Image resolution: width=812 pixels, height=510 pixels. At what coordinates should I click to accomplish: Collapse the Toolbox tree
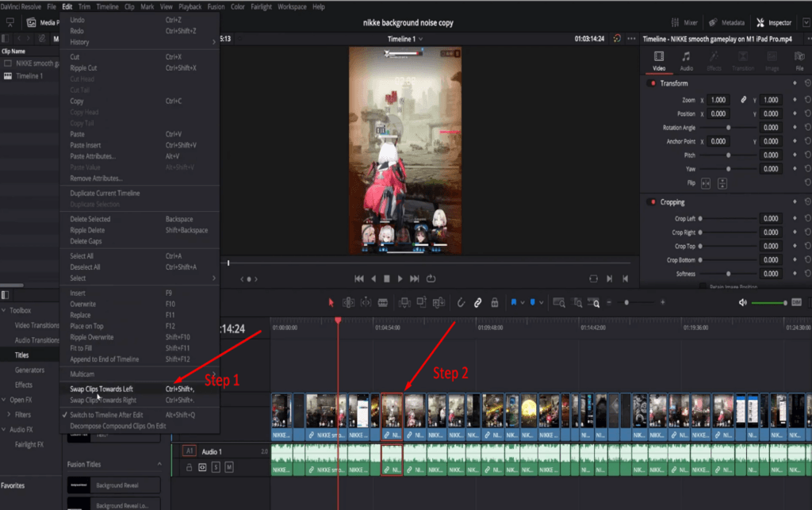pyautogui.click(x=4, y=311)
